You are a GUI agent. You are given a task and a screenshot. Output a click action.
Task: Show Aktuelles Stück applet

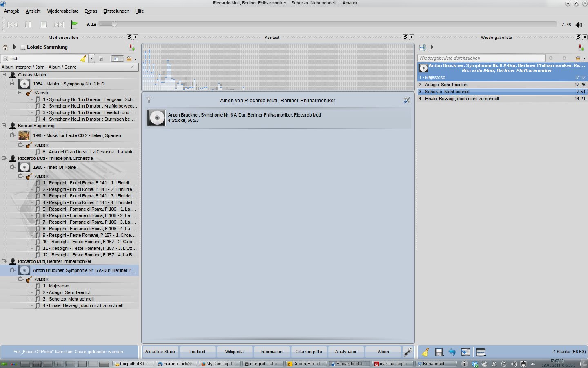click(160, 352)
